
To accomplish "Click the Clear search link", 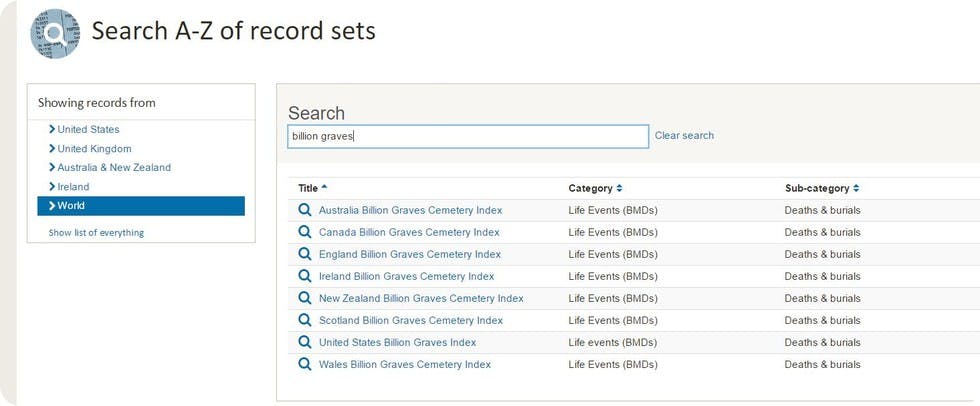I will 684,136.
